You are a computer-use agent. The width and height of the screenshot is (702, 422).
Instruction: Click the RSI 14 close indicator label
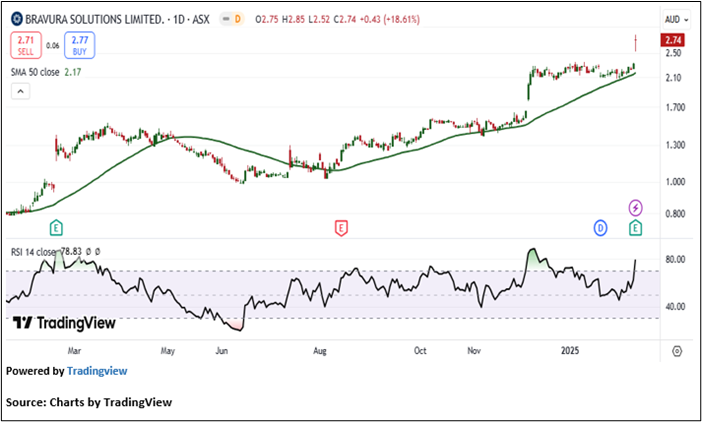click(34, 252)
